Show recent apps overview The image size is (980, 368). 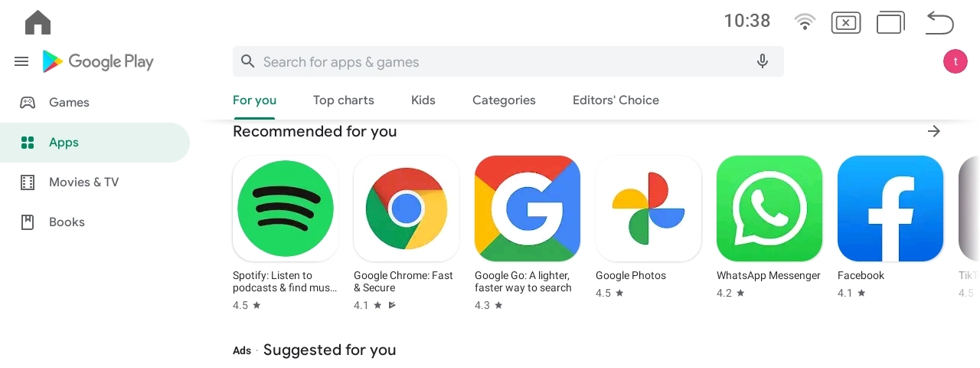tap(890, 22)
